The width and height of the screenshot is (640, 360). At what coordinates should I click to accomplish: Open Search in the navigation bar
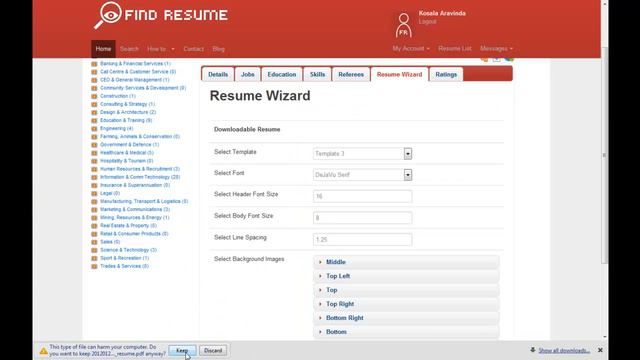pos(129,49)
